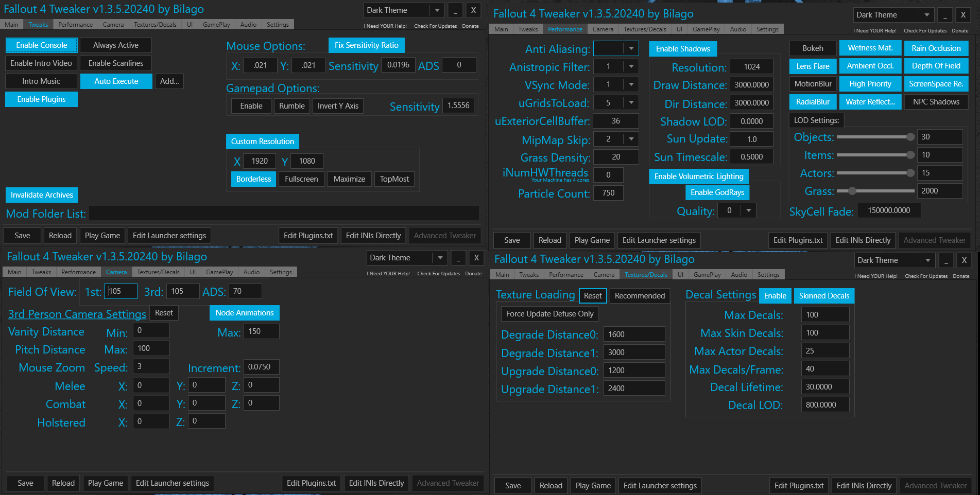Screen dimensions: 980x495
Task: Toggle Invert Y Axis for gamepad
Action: point(338,106)
